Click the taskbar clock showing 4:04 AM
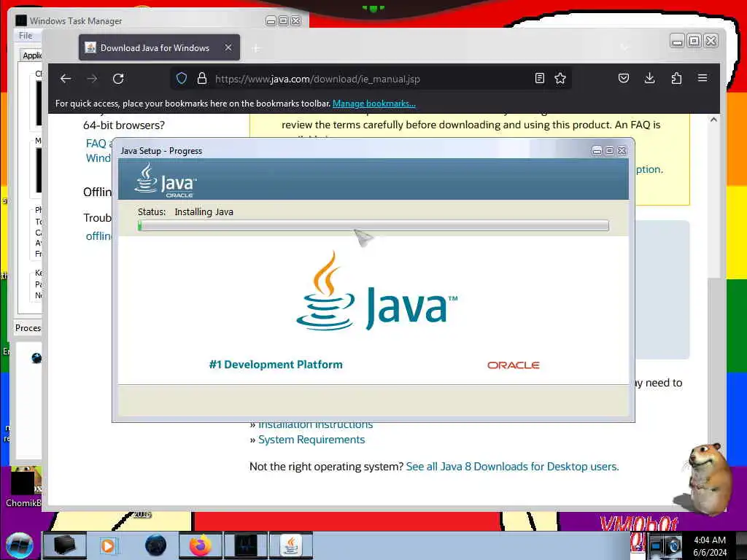This screenshot has height=560, width=747. (710, 545)
